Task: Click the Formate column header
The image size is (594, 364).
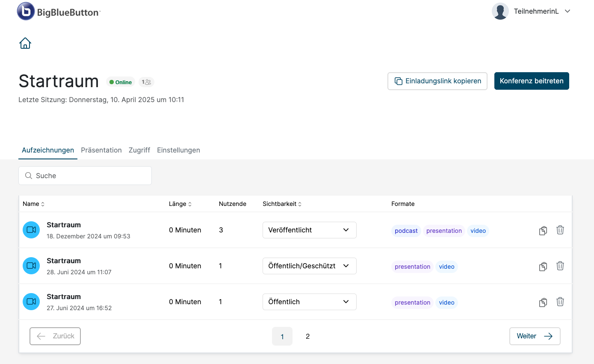Action: click(403, 204)
